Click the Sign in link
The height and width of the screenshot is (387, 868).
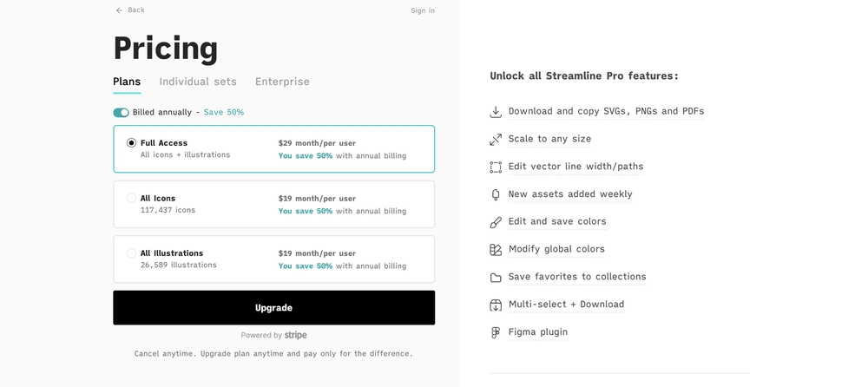(x=423, y=10)
